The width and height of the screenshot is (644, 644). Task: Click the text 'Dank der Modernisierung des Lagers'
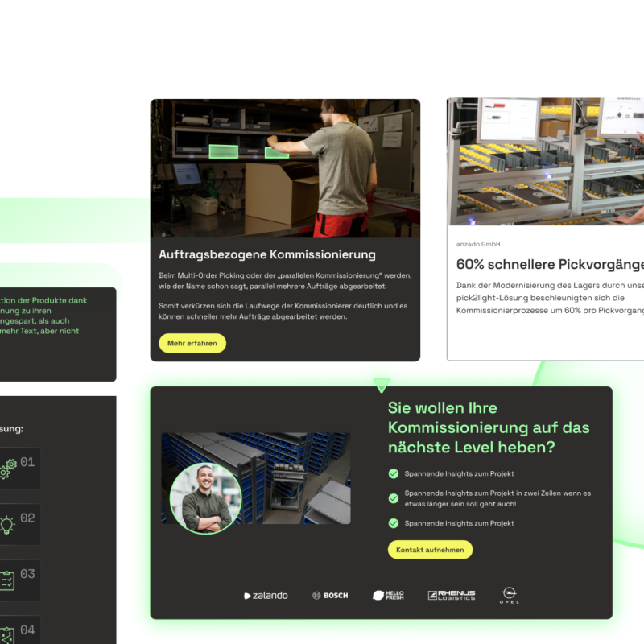point(550,298)
